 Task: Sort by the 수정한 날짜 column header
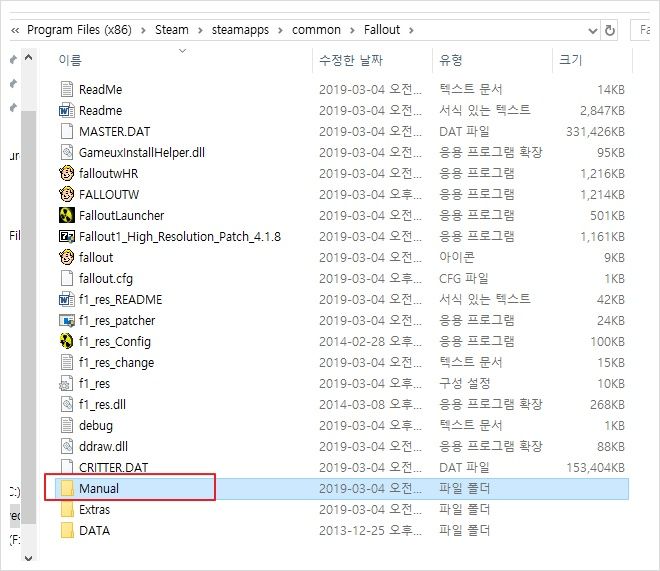[351, 60]
